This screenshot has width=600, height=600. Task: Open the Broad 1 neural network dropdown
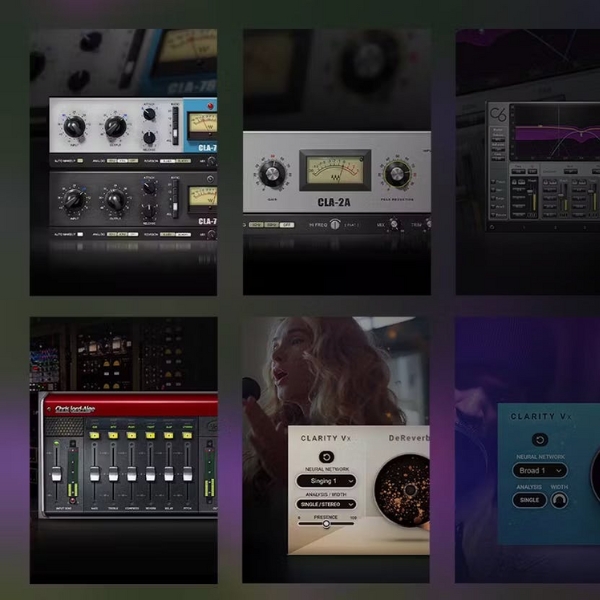pyautogui.click(x=540, y=471)
